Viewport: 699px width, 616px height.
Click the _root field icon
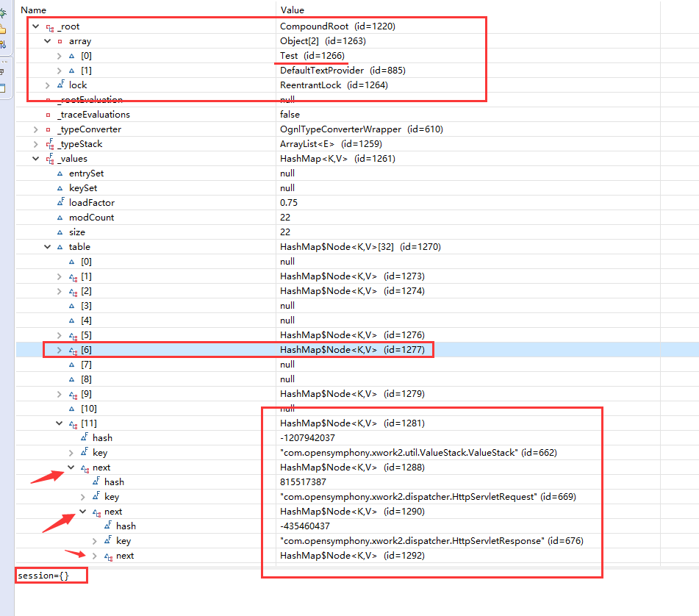[50, 26]
